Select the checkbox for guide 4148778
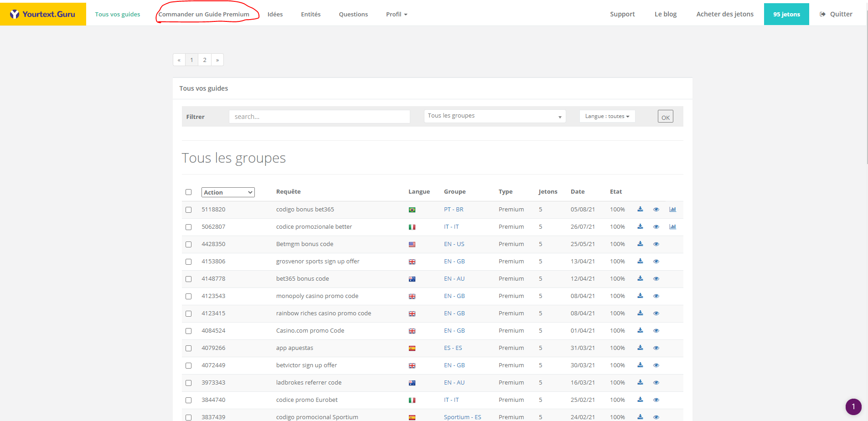868x421 pixels. tap(188, 279)
